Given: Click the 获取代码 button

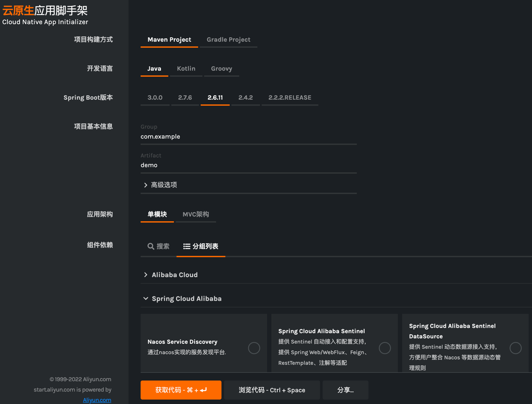Looking at the screenshot, I should click(181, 390).
